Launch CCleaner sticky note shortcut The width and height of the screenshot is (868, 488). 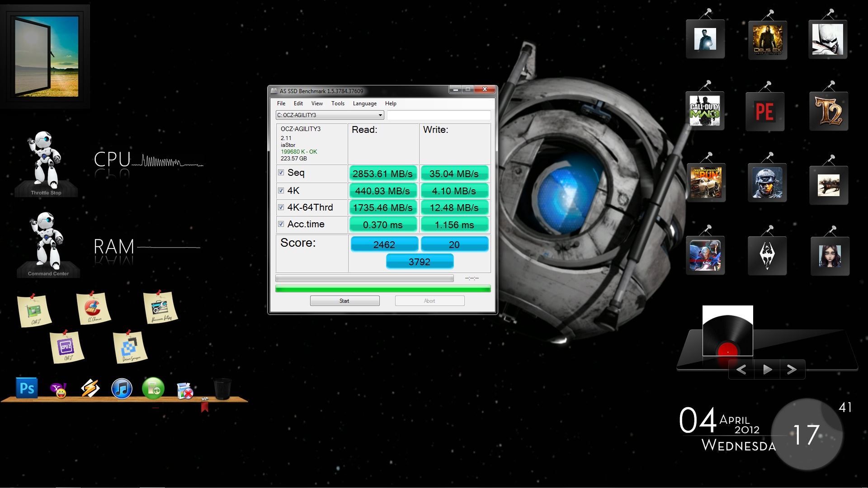pos(94,308)
